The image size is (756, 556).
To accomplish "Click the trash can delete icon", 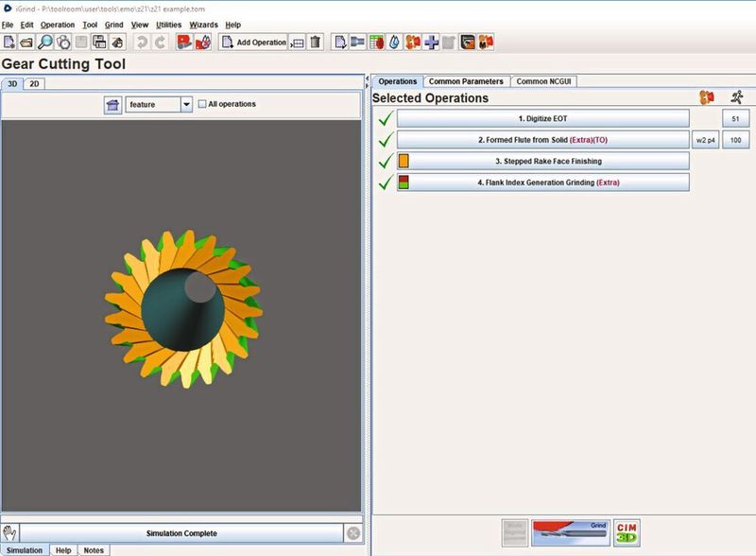I will (x=316, y=42).
